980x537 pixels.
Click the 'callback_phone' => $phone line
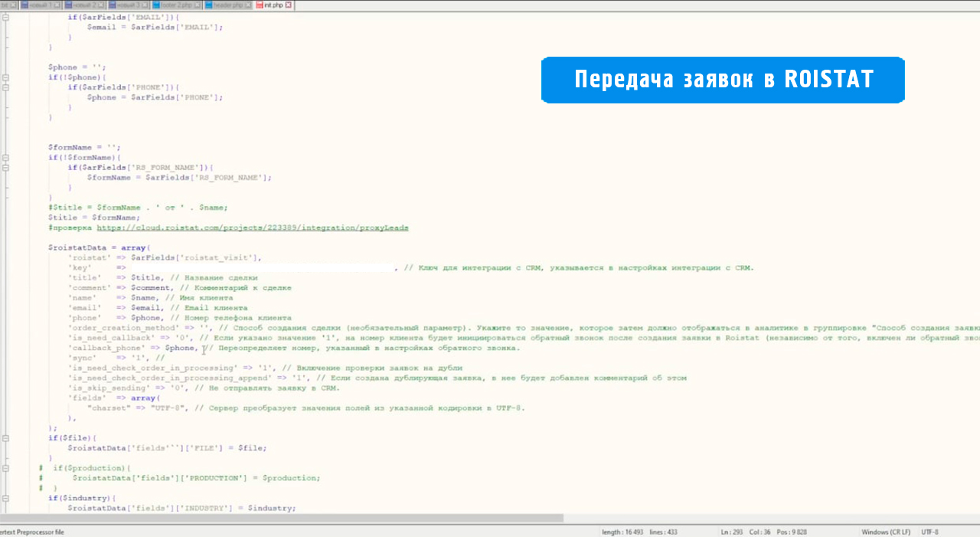294,348
